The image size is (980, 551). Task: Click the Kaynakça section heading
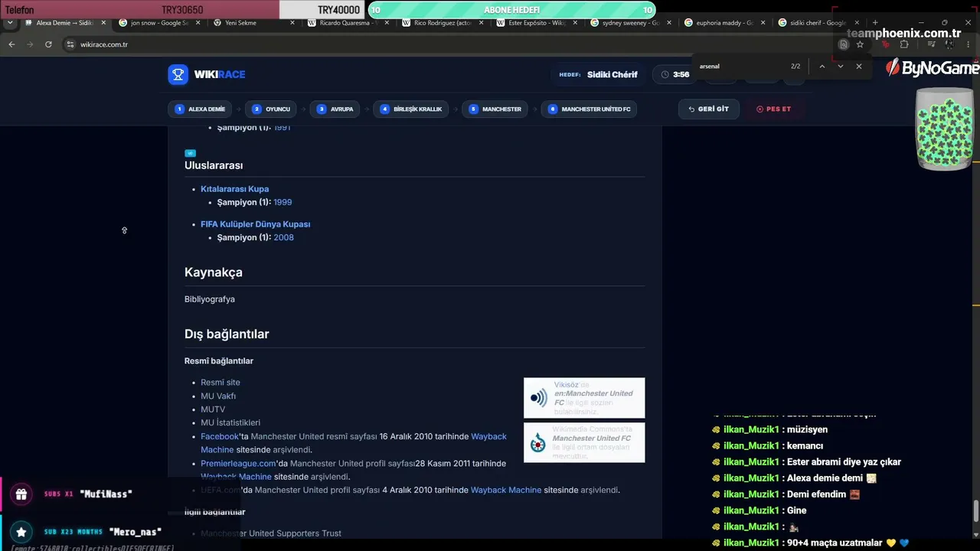(x=214, y=272)
